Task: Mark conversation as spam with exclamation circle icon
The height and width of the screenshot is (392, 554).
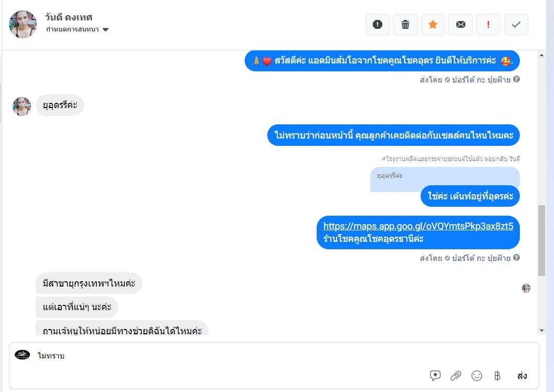Action: pos(378,24)
